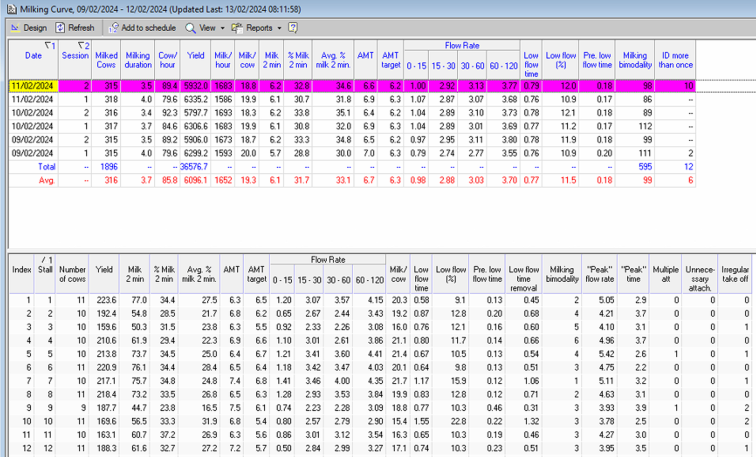This screenshot has width=756, height=457.
Task: Click the Yield column header in top table
Action: [196, 56]
